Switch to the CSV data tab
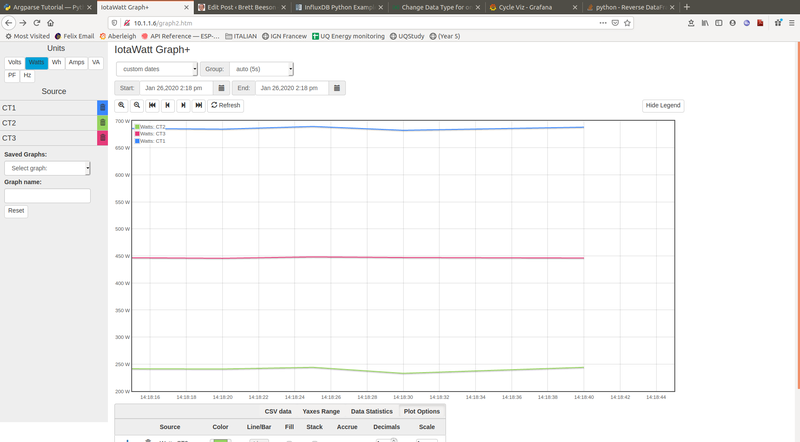The width and height of the screenshot is (800, 442). 278,411
